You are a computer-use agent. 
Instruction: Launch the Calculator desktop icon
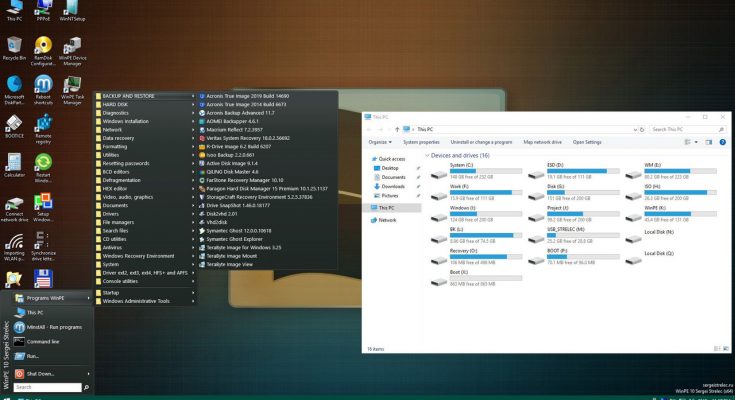tap(14, 166)
